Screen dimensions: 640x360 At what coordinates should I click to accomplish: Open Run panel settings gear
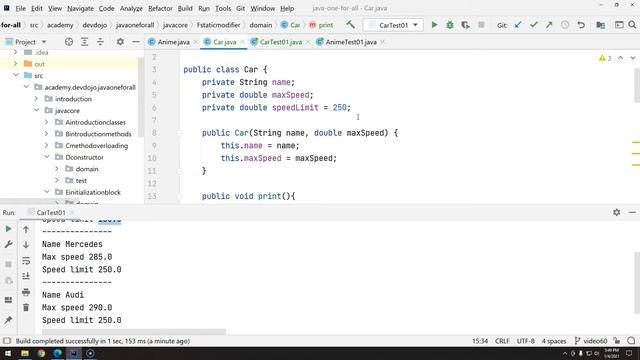pyautogui.click(x=616, y=212)
